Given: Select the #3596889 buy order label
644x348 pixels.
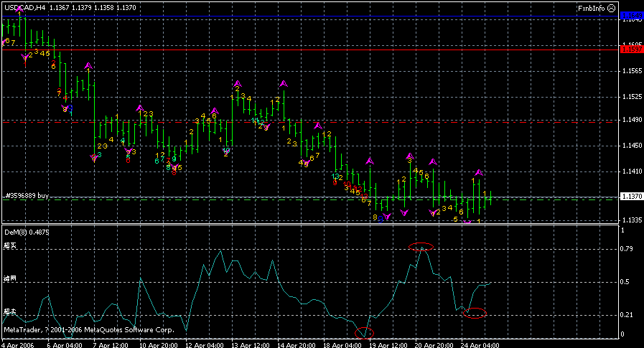Looking at the screenshot, I should click(x=27, y=195).
